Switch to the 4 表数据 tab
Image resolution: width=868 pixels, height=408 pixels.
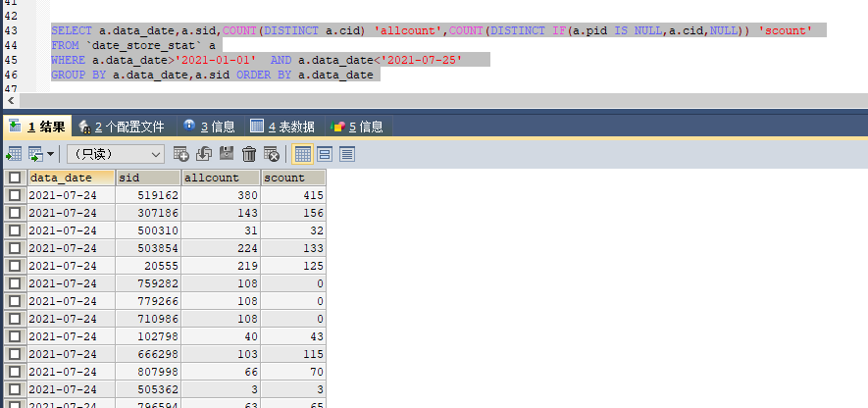coord(283,127)
